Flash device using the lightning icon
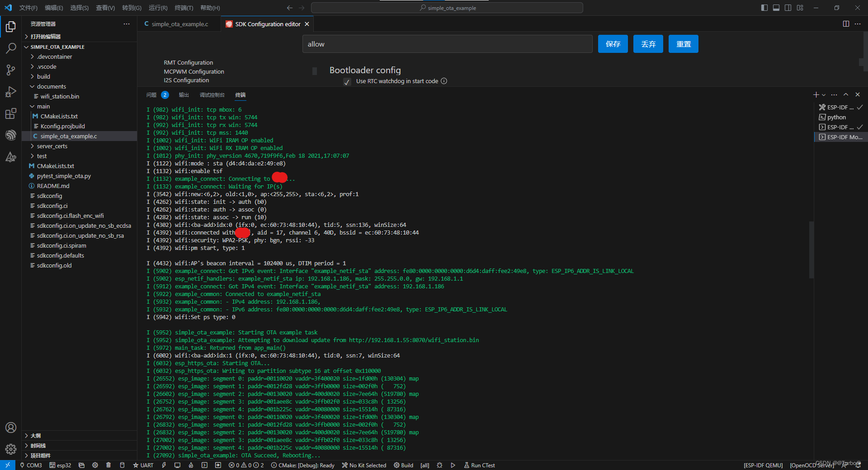 point(164,465)
